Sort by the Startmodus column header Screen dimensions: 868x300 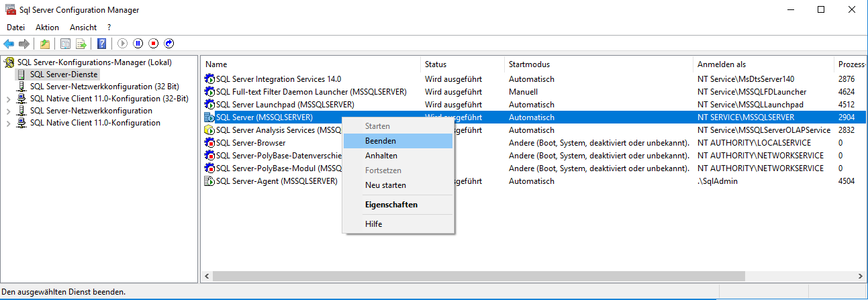599,64
